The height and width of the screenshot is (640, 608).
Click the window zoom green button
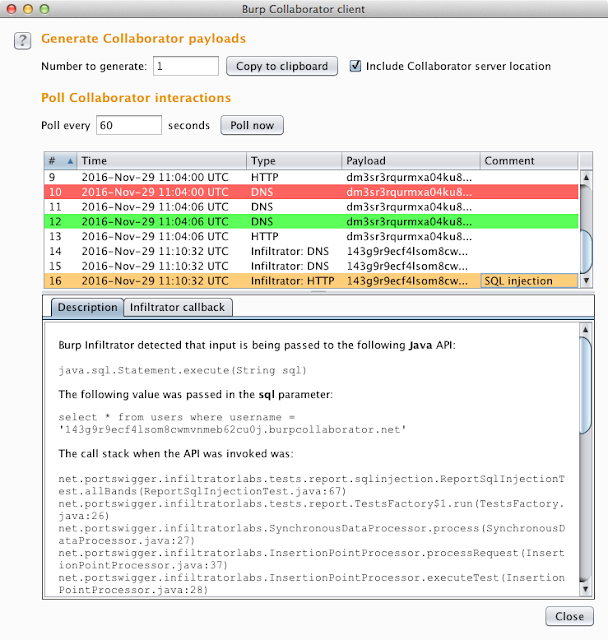pos(44,9)
